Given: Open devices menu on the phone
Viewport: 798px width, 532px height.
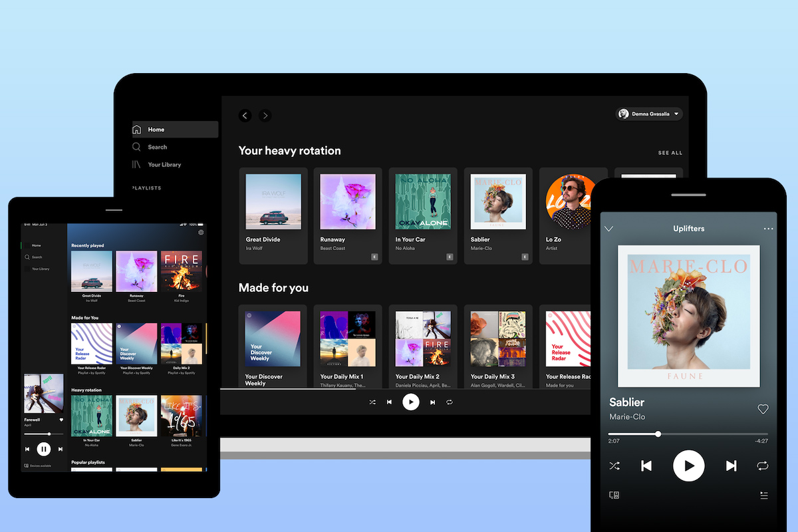Looking at the screenshot, I should click(614, 495).
